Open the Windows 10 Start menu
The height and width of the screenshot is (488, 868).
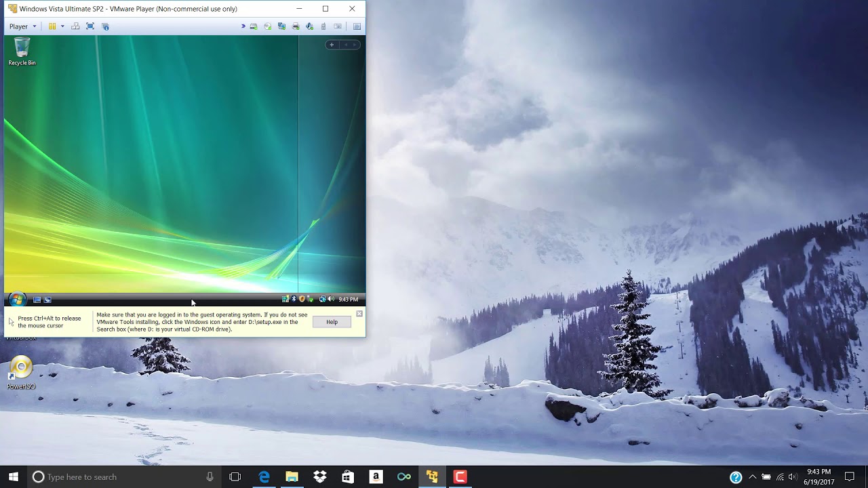click(14, 476)
